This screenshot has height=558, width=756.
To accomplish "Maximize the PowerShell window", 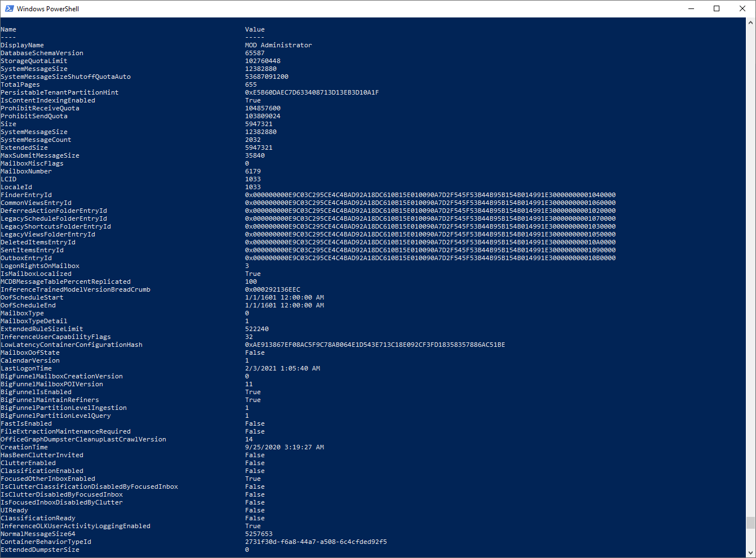I will pos(717,8).
